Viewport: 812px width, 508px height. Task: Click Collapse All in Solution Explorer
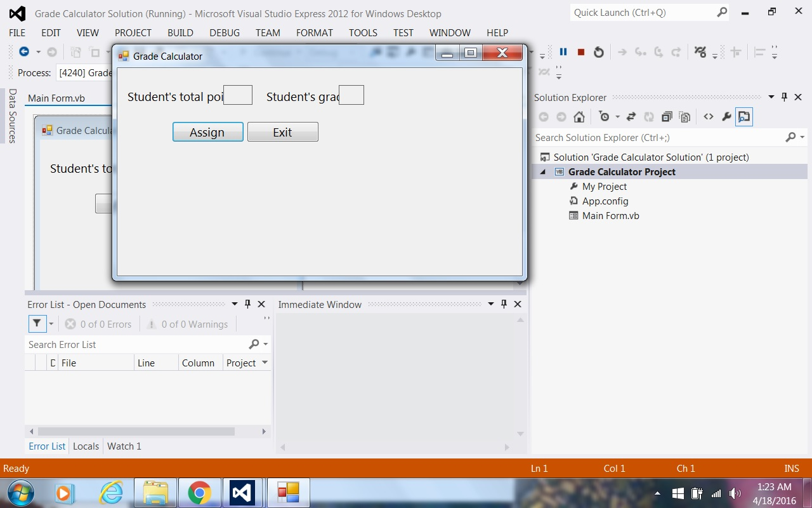(666, 117)
